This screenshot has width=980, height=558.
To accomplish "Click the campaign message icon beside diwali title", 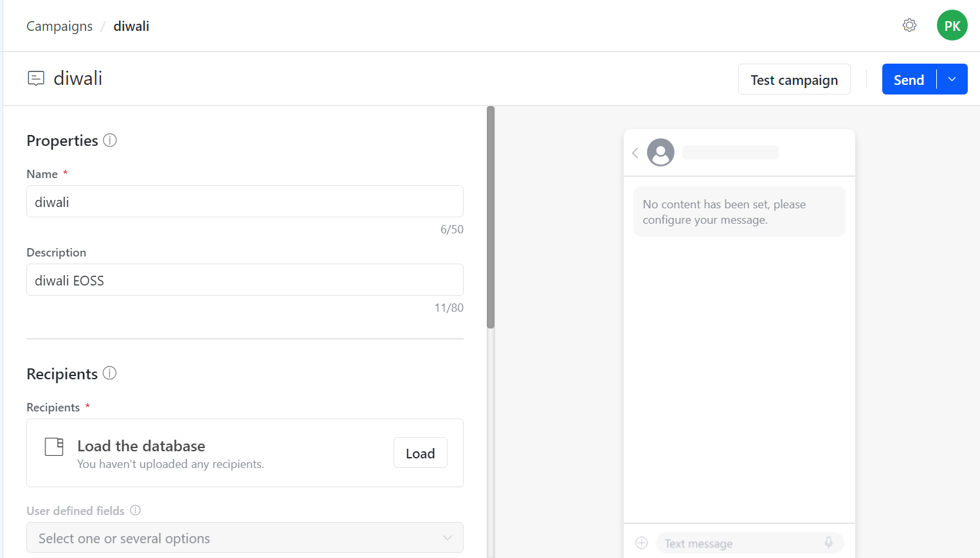I will point(36,78).
